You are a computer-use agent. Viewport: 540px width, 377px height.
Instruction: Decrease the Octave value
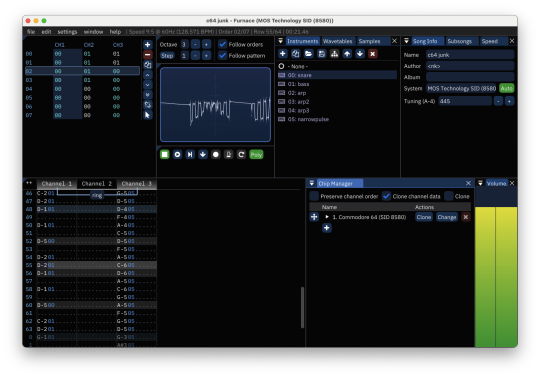point(195,44)
